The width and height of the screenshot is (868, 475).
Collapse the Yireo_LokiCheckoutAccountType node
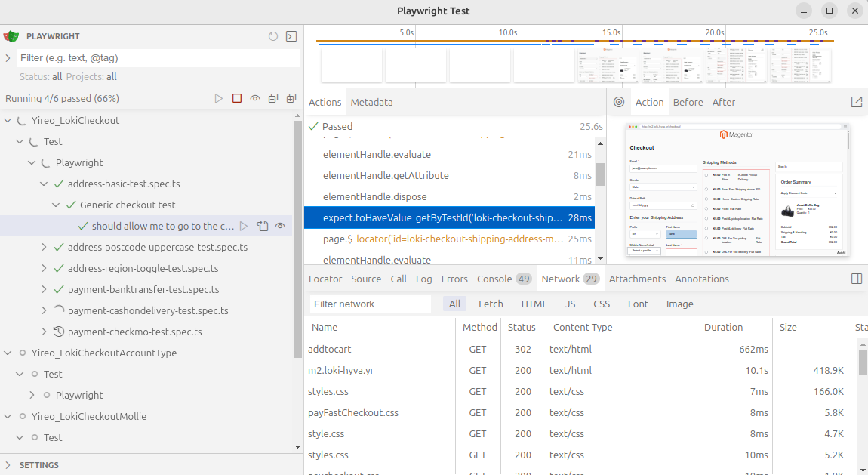[8, 353]
